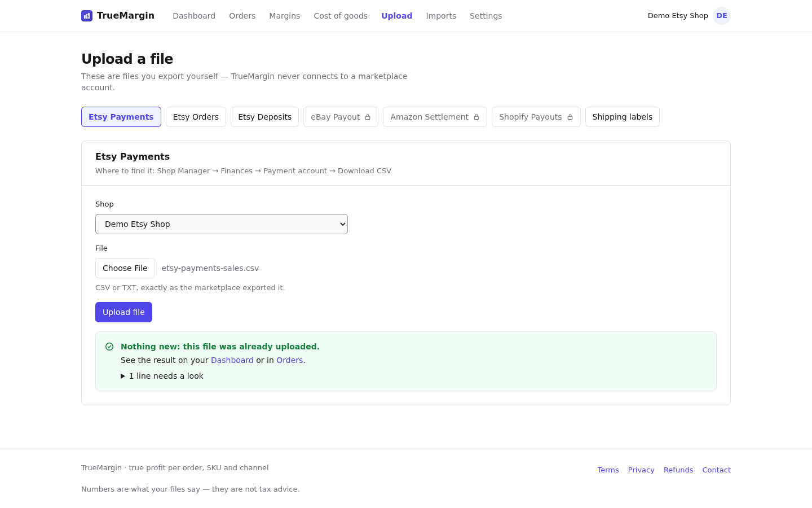Follow the Orders link in the success message
The image size is (812, 508).
tap(290, 360)
